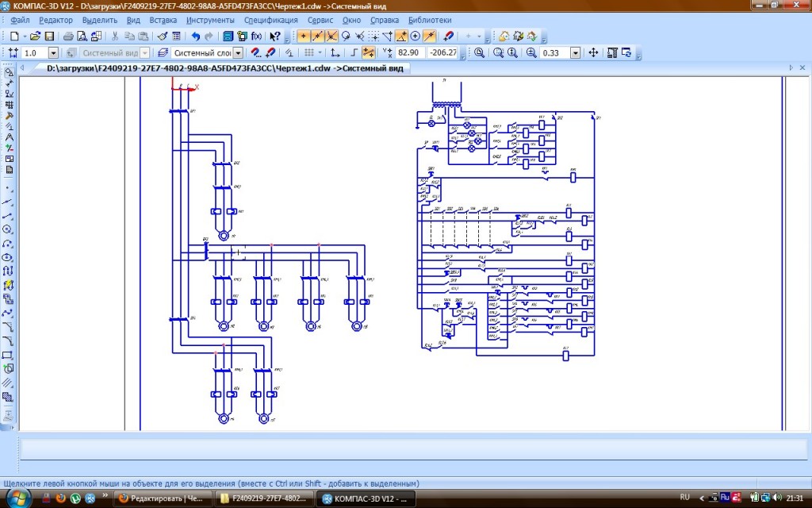Select the Arc tool in left panel

point(8,244)
